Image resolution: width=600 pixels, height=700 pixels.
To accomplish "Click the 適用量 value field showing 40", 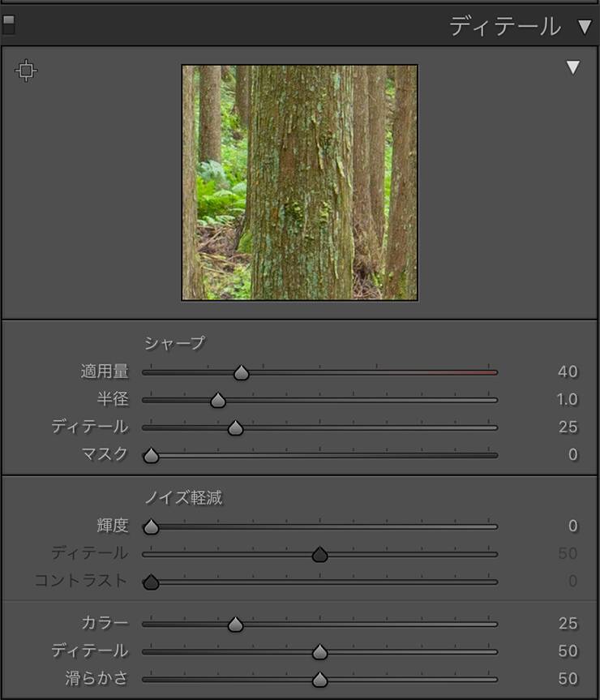I will click(x=568, y=371).
